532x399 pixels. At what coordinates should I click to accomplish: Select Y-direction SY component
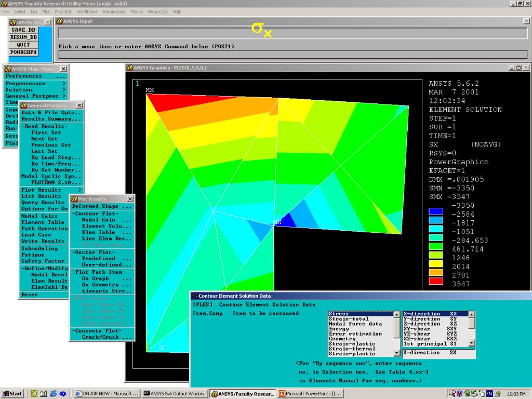435,319
